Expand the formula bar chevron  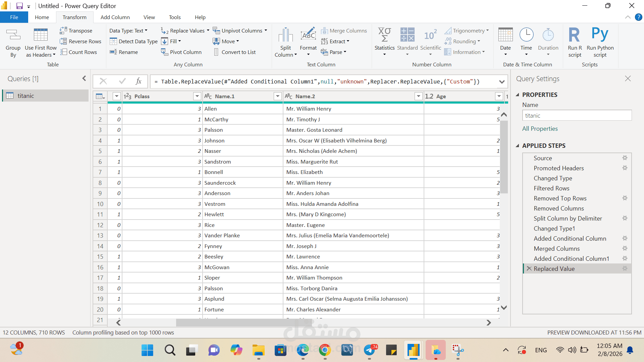(x=502, y=81)
